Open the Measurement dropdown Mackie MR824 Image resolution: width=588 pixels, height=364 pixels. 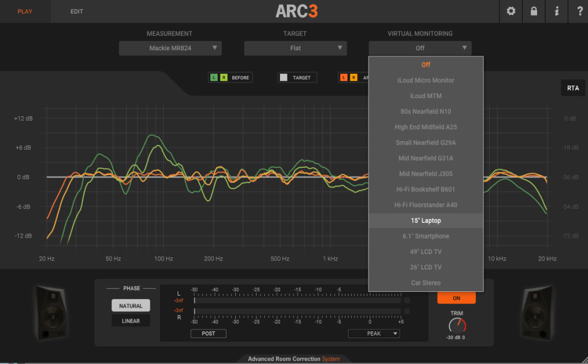170,48
